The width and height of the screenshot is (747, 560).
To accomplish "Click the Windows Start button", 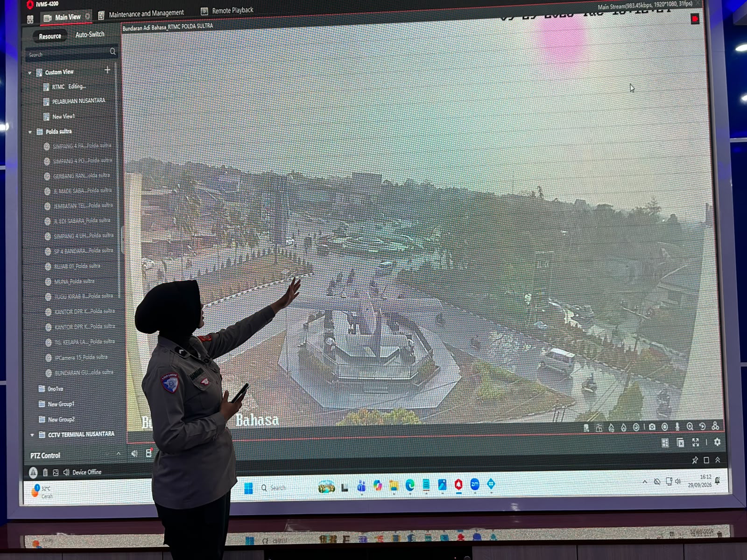I will 249,488.
